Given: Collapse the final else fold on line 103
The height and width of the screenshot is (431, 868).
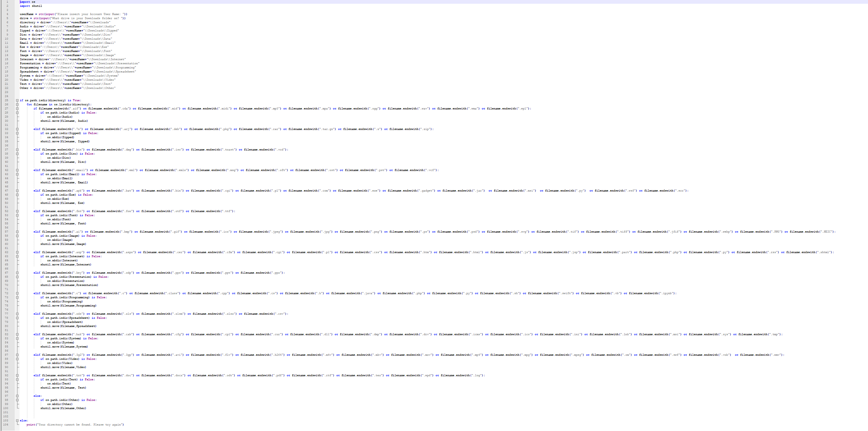Looking at the screenshot, I should tap(17, 420).
